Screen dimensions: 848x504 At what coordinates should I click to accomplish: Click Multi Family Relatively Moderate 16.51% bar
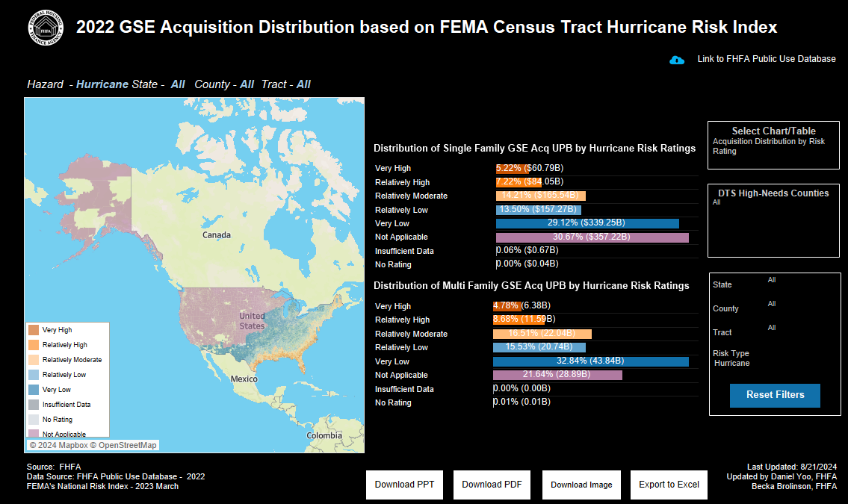tap(542, 334)
